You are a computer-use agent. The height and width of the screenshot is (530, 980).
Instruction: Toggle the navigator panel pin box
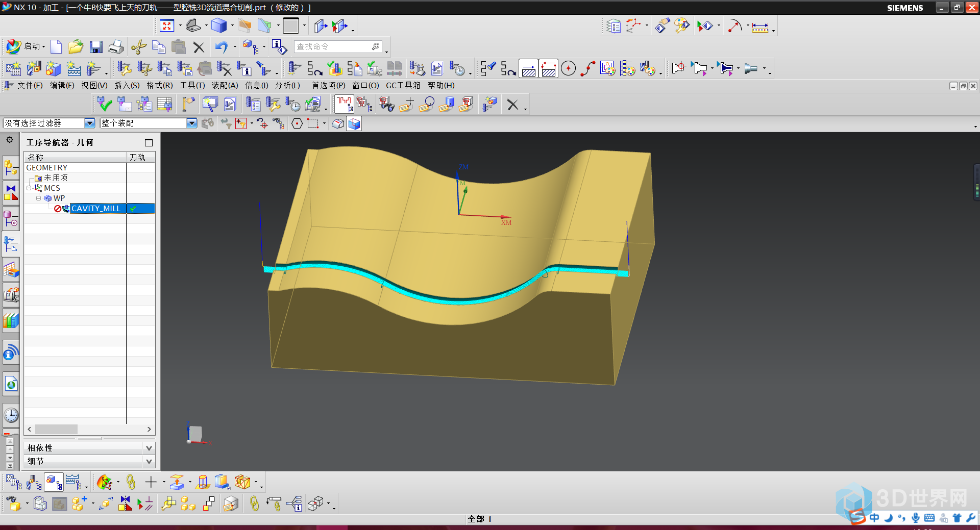149,143
